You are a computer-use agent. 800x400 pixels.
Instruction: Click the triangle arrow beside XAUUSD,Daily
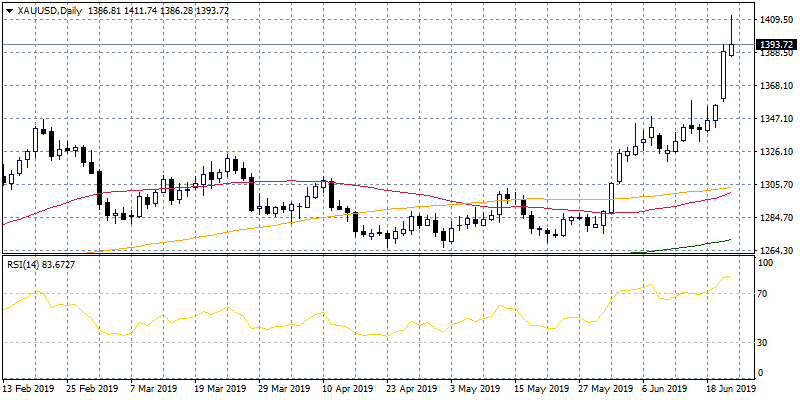click(x=9, y=10)
